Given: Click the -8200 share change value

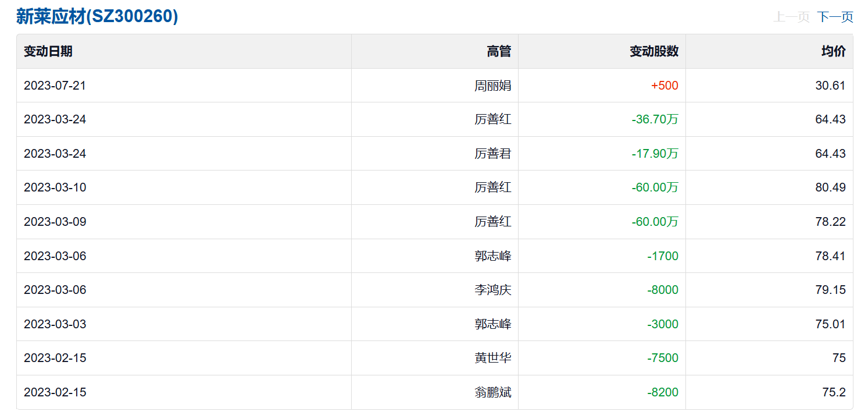Looking at the screenshot, I should (x=663, y=392).
